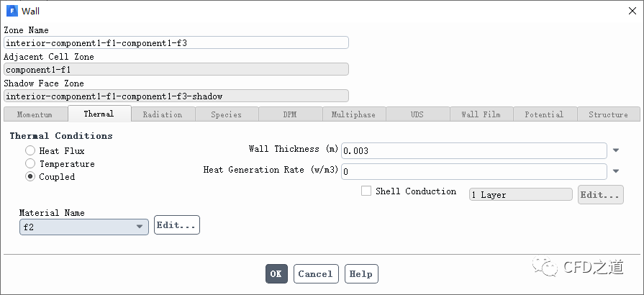
Task: Open the Material Name dropdown
Action: (84, 227)
